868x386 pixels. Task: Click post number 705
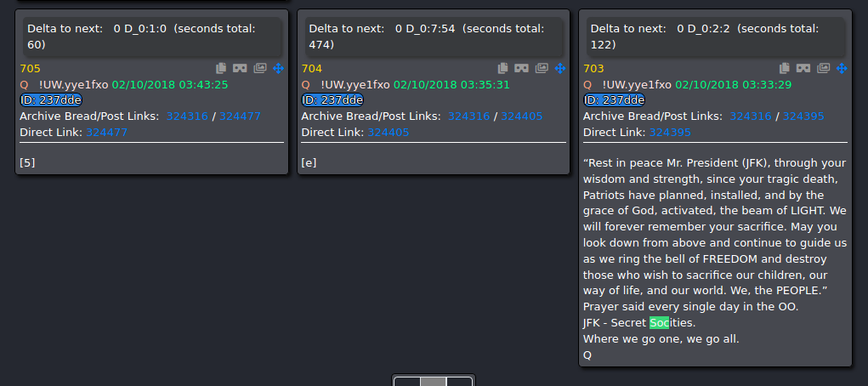coord(31,69)
